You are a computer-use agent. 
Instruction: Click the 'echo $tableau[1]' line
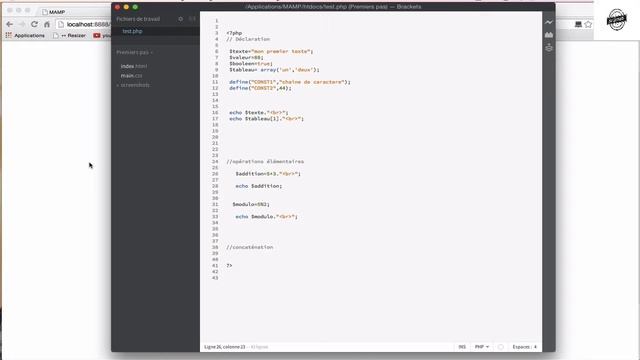(267, 119)
